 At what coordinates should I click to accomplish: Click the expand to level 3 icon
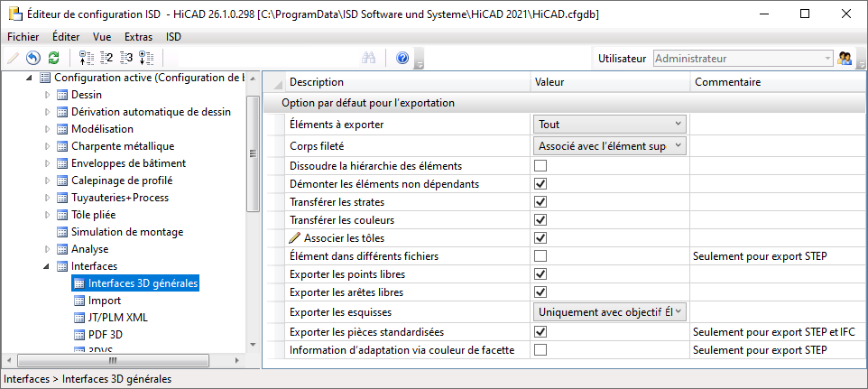click(x=126, y=58)
